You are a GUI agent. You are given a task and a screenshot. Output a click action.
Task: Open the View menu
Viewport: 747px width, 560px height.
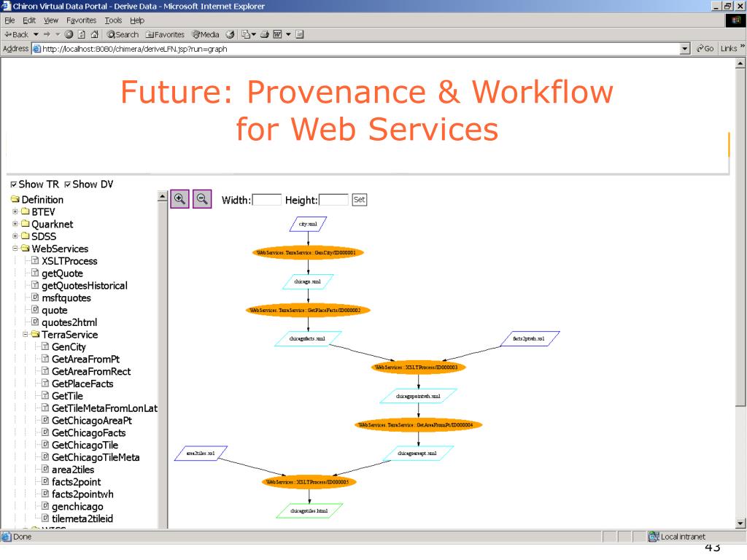(51, 20)
